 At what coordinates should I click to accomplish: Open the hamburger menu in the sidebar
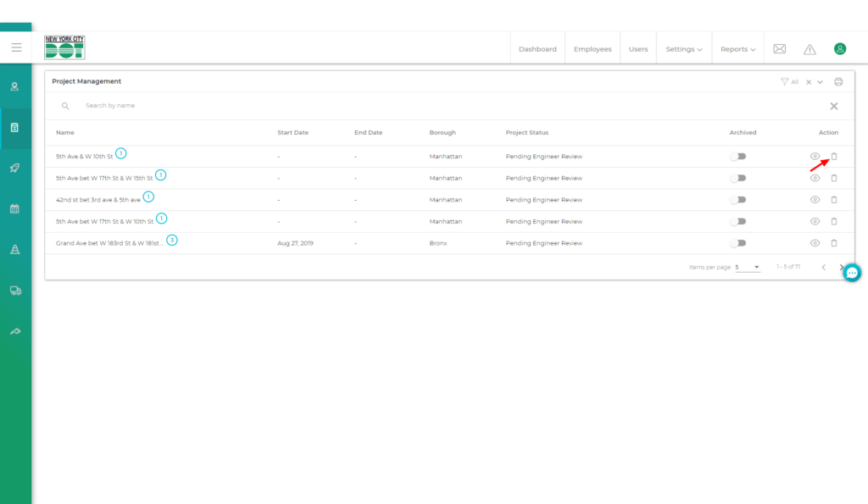point(16,47)
